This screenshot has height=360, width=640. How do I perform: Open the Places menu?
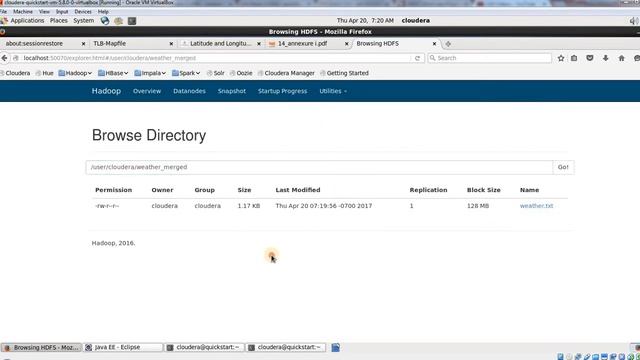pyautogui.click(x=58, y=20)
